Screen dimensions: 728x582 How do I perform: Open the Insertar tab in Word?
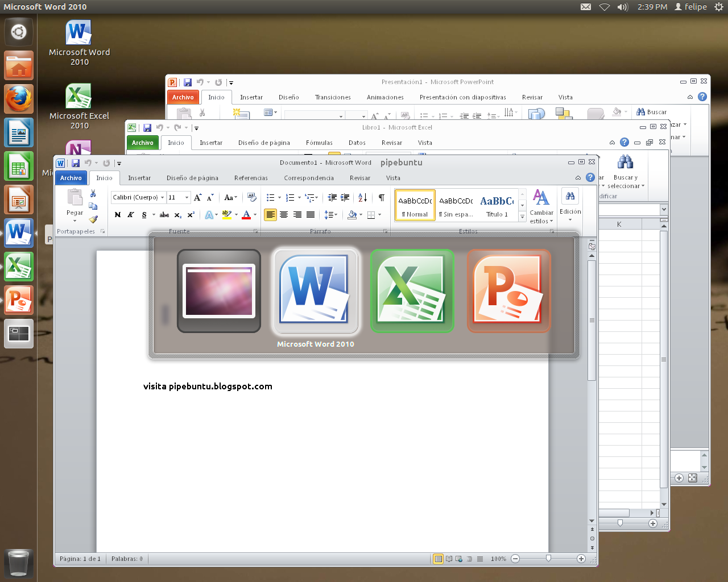tap(139, 178)
